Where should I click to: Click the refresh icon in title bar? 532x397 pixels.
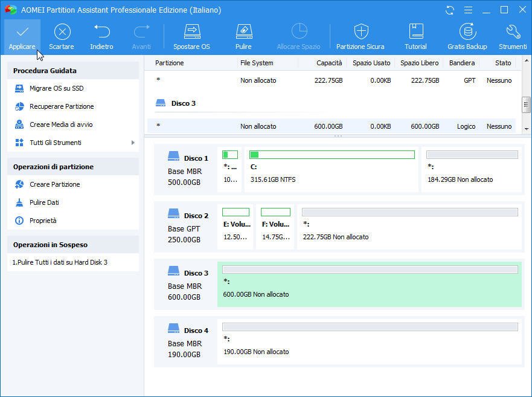[x=450, y=10]
